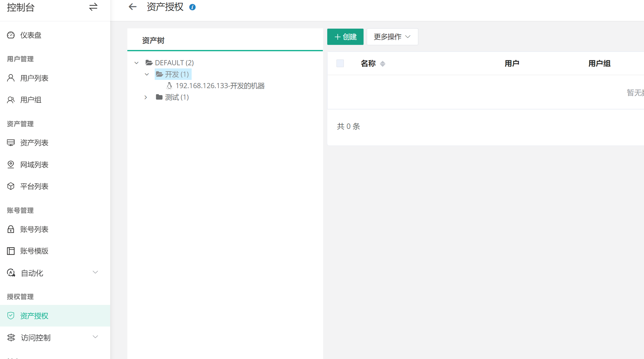Collapse the DEFAULT (2) tree node
The image size is (644, 359).
pyautogui.click(x=137, y=63)
